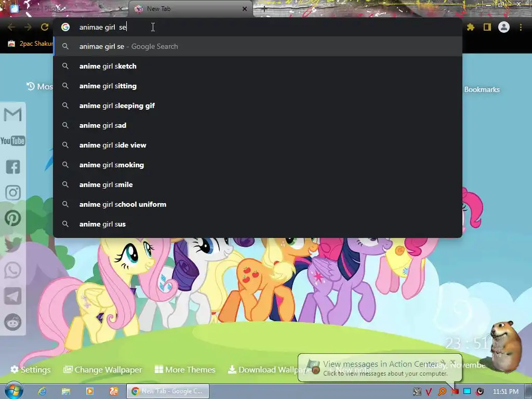Open Twitter shortcut in the sidebar

13,244
